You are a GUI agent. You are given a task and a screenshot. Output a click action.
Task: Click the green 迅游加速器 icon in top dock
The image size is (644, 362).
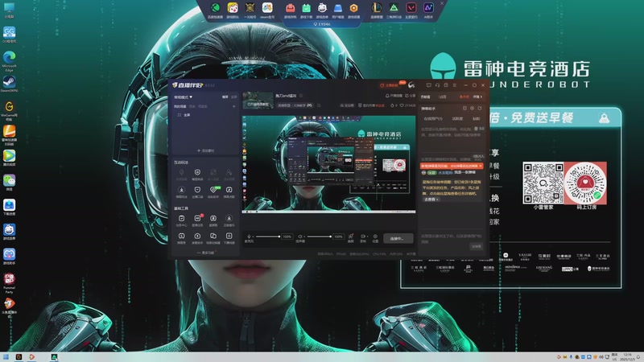pyautogui.click(x=215, y=7)
